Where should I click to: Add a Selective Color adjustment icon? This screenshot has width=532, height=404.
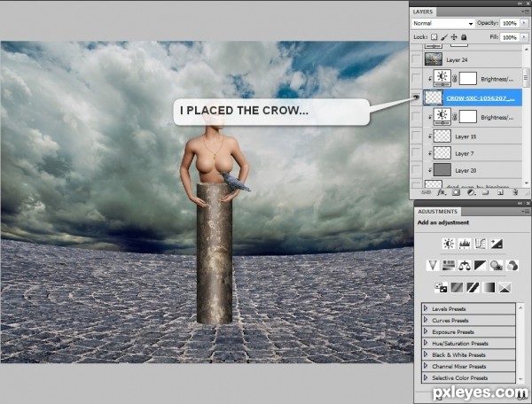point(505,287)
